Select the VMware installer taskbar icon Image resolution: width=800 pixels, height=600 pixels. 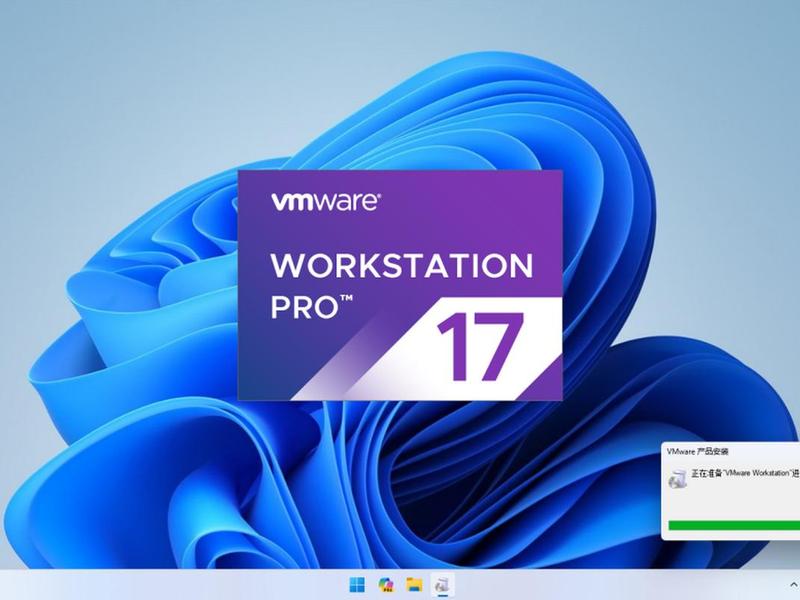(442, 585)
